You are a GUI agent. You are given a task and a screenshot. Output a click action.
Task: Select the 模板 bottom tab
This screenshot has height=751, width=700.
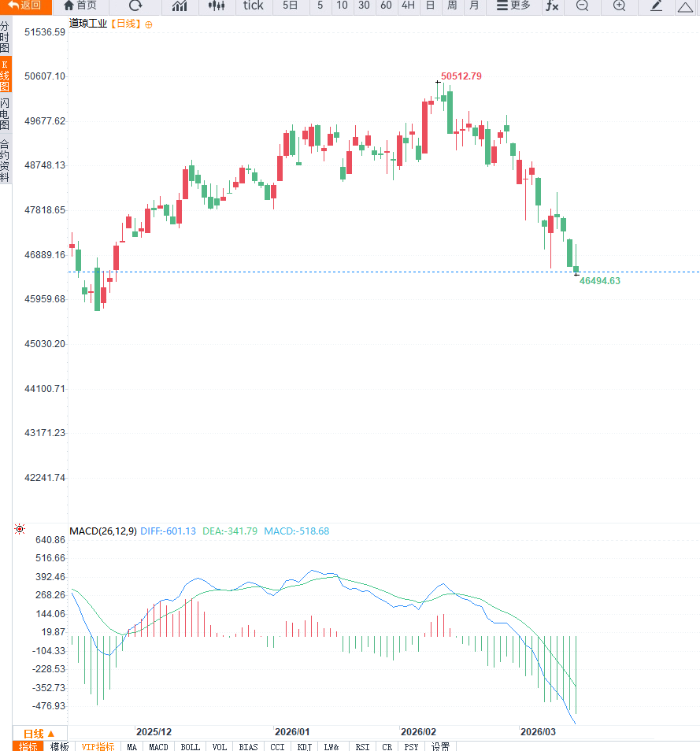pos(59,746)
